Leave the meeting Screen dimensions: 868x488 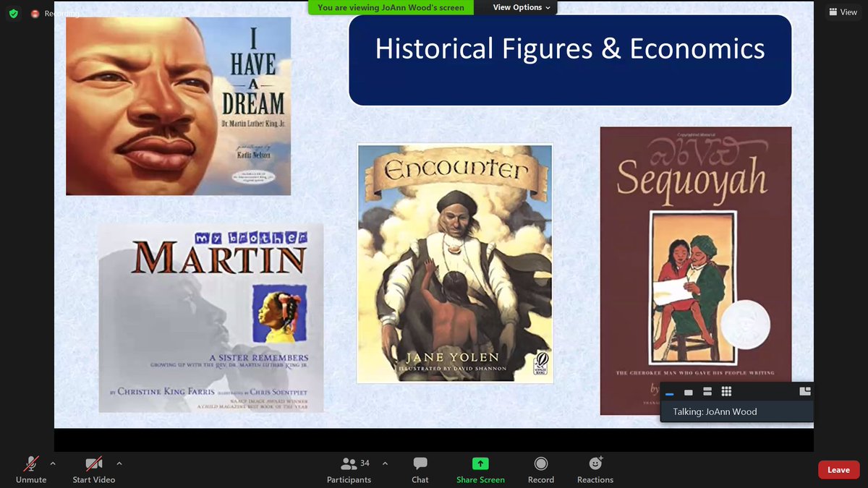click(x=838, y=470)
